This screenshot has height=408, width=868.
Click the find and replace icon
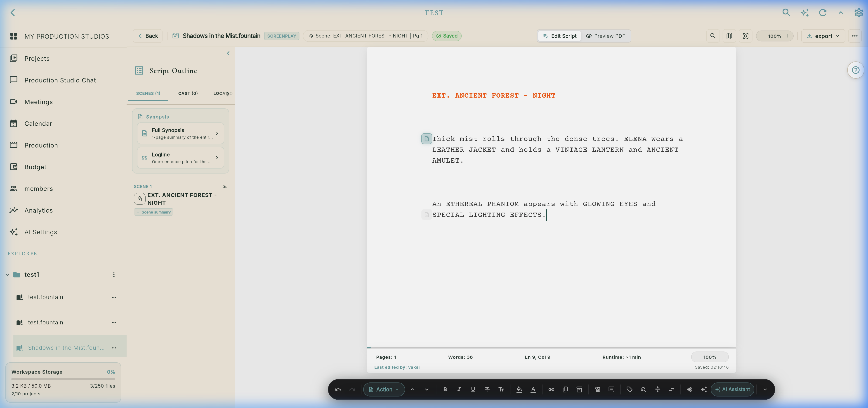(643, 389)
